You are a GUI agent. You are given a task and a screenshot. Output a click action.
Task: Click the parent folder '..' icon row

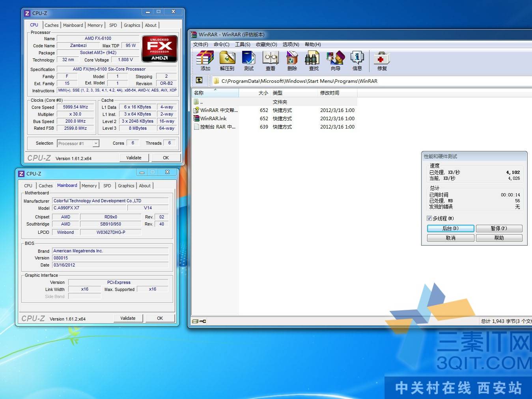coord(196,102)
